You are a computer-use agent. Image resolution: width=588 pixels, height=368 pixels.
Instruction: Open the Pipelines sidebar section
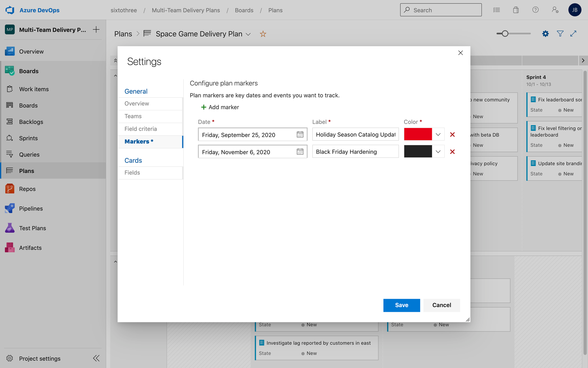[31, 208]
